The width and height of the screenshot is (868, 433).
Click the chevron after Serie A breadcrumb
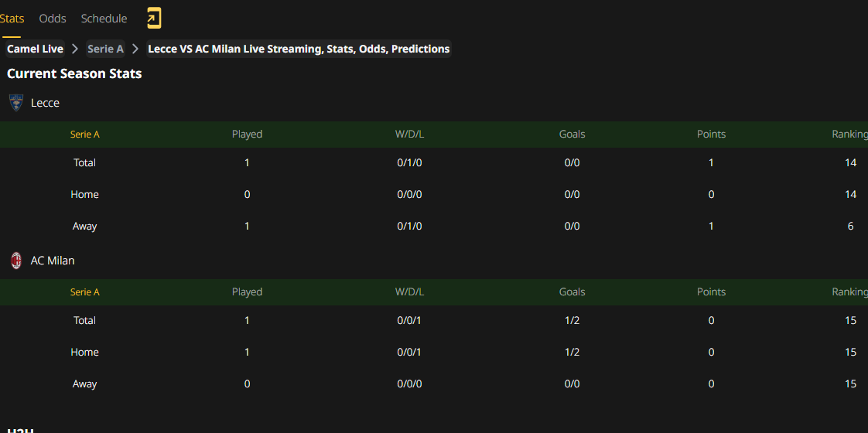[135, 49]
